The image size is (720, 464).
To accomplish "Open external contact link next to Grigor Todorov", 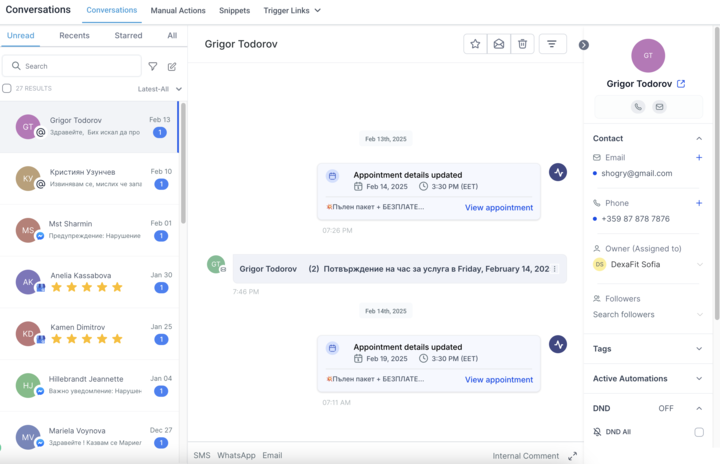I will tap(681, 83).
